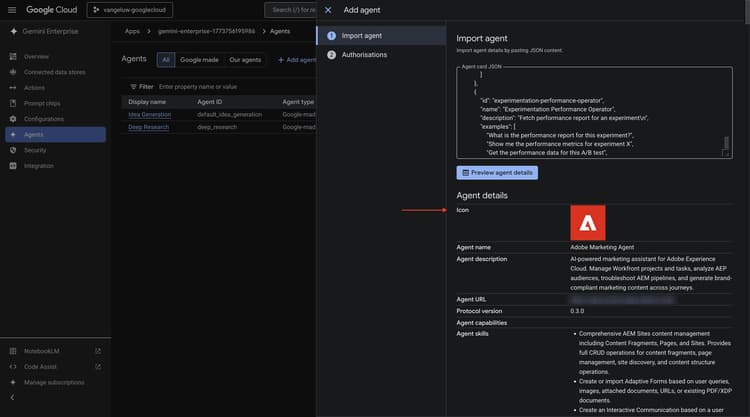The height and width of the screenshot is (417, 750).
Task: Sort by Display name column
Action: click(147, 102)
